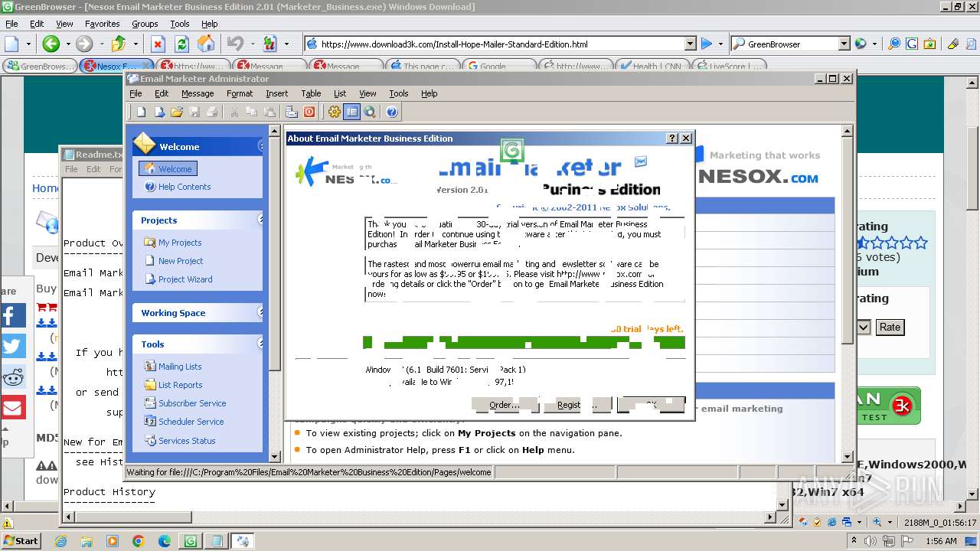Click the GreenBrowser Undo close icon
Screen dimensions: 980x551
click(x=236, y=44)
